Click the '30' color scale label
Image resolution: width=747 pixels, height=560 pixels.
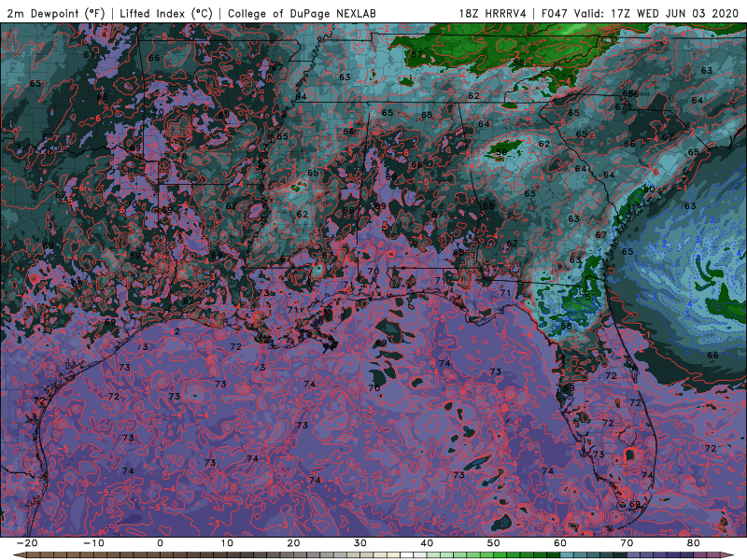coord(360,543)
